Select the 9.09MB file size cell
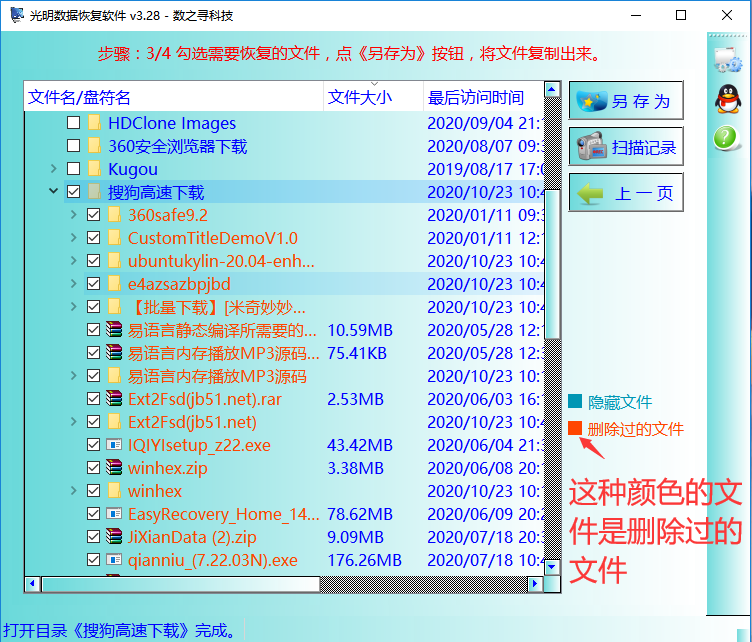Image resolution: width=752 pixels, height=642 pixels. click(355, 537)
